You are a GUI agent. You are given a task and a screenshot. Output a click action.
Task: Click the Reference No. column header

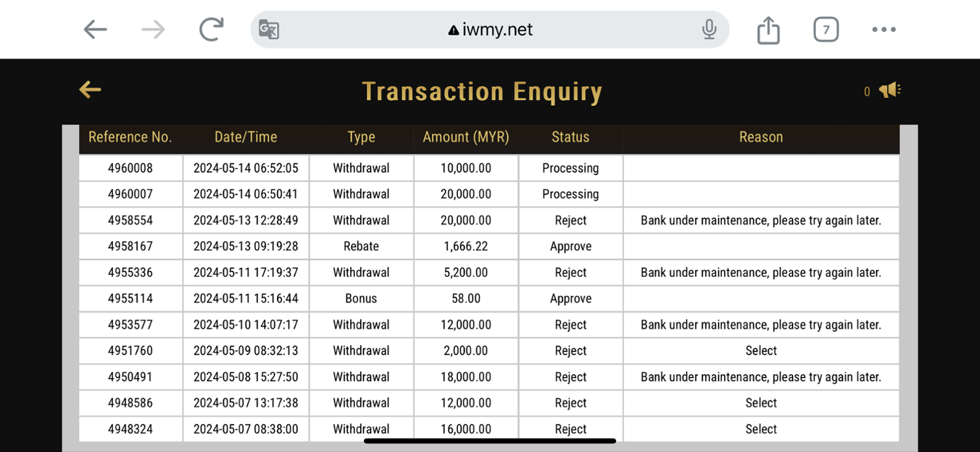coord(130,137)
